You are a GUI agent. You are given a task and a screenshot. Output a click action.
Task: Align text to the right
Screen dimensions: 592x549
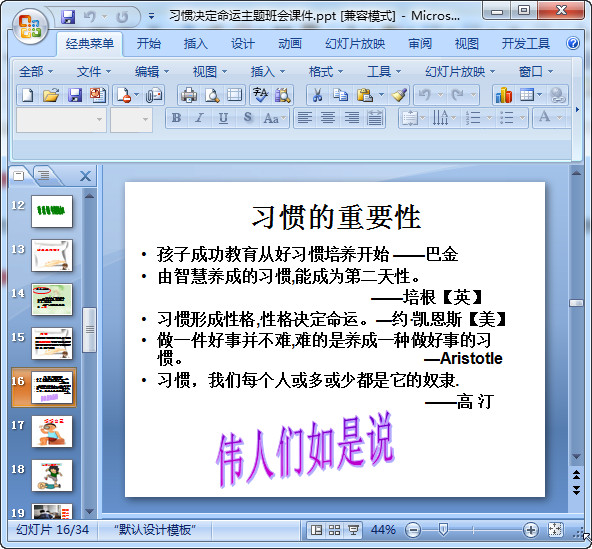352,118
